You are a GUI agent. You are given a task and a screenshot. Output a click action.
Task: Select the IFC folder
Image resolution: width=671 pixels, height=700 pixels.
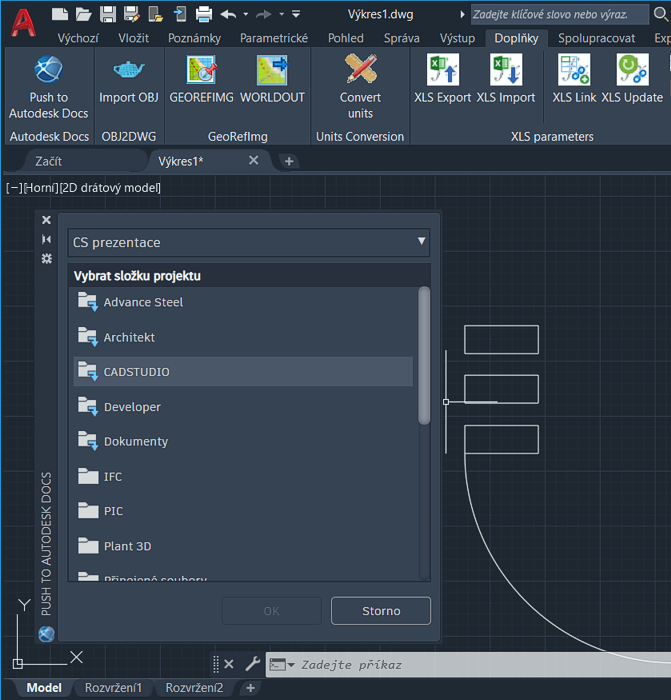(243, 476)
